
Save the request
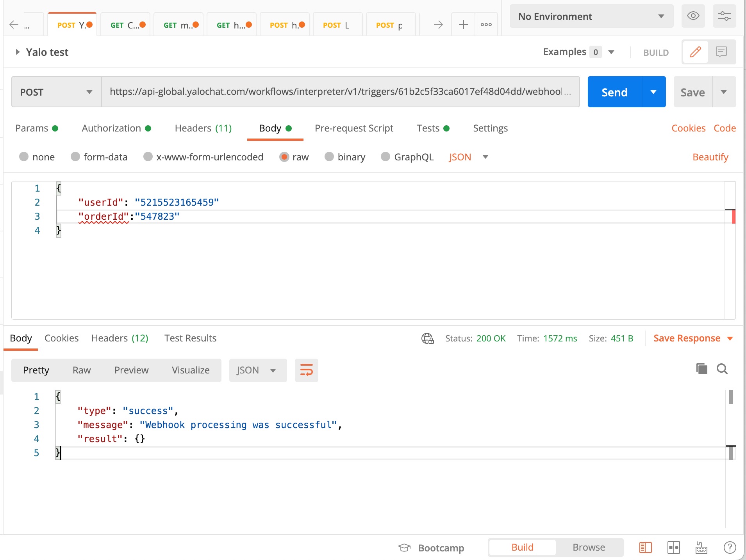pos(692,92)
